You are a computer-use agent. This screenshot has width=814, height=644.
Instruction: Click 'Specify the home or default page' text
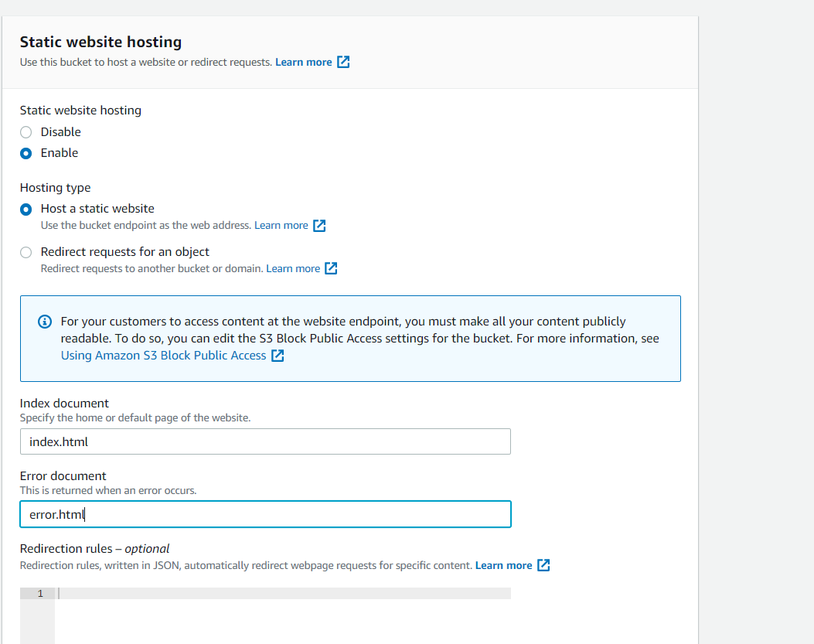[x=135, y=417]
